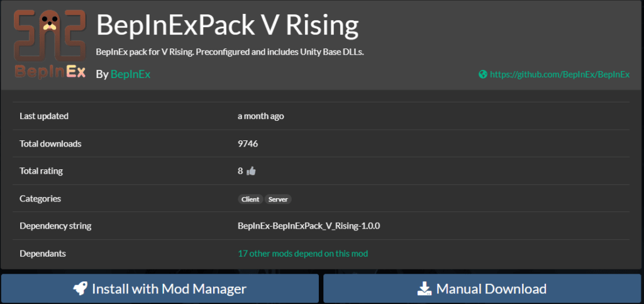This screenshot has width=644, height=304.
Task: Click the BepInEx mod logo thumbnail
Action: 50,44
